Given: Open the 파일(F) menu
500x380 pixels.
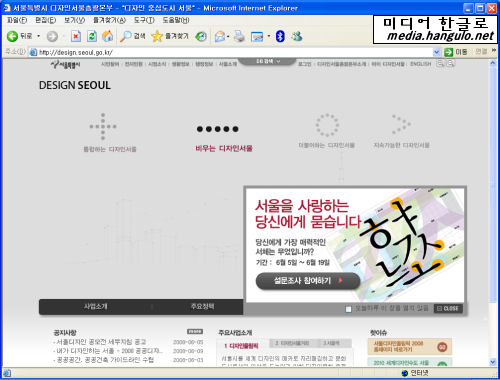Looking at the screenshot, I should coord(17,20).
